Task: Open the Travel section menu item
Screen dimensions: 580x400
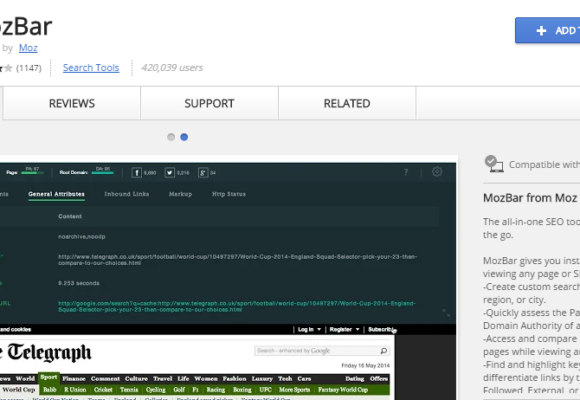Action: (x=163, y=379)
